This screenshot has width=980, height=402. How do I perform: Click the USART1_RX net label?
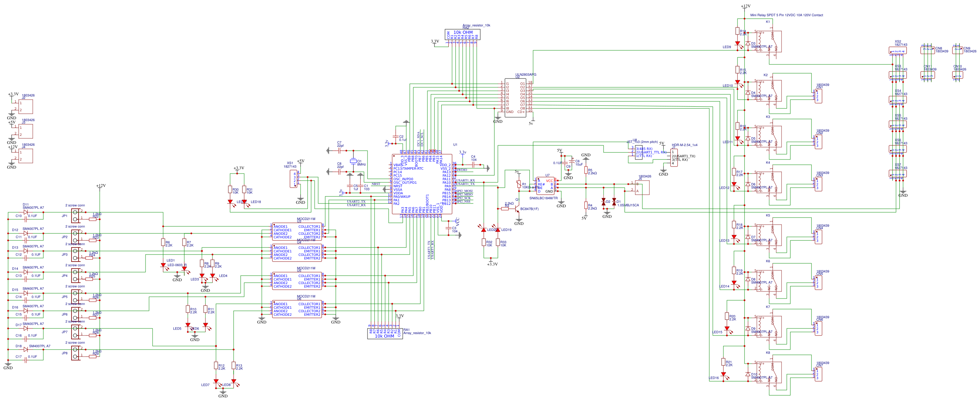click(x=465, y=181)
